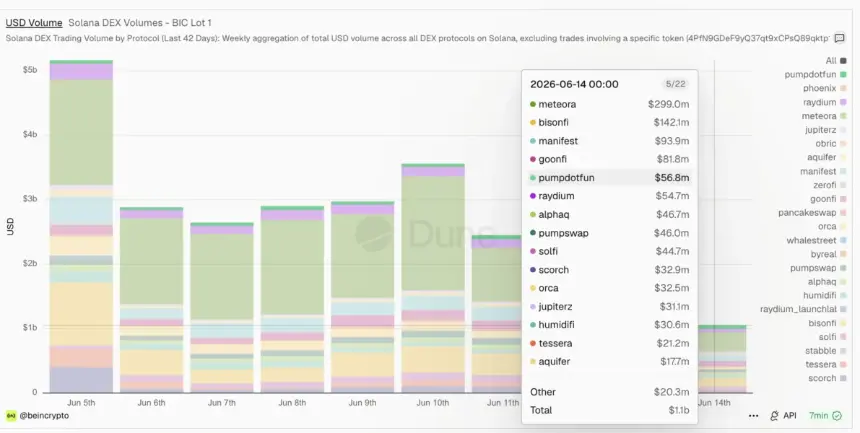Click the scorch legend entry
The image size is (860, 433).
(x=827, y=378)
